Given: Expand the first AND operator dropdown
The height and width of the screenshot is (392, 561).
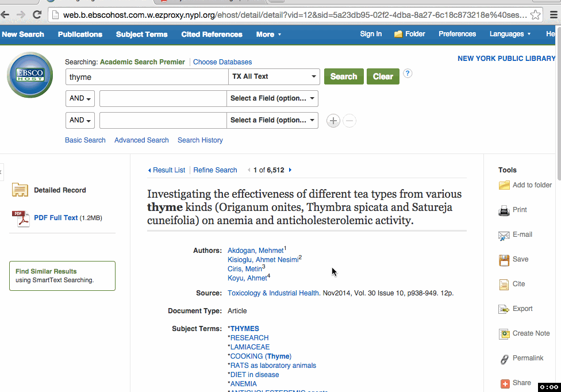Looking at the screenshot, I should click(x=80, y=99).
